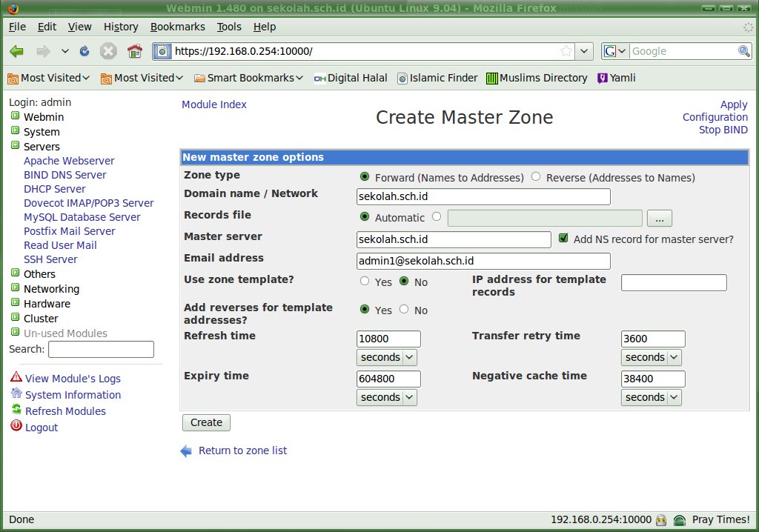This screenshot has width=759, height=532.
Task: Click the Email address input field
Action: pos(483,261)
